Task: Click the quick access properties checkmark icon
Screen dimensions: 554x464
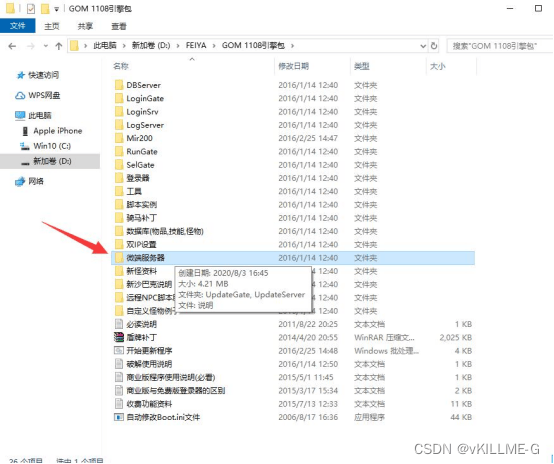Action: click(x=31, y=8)
